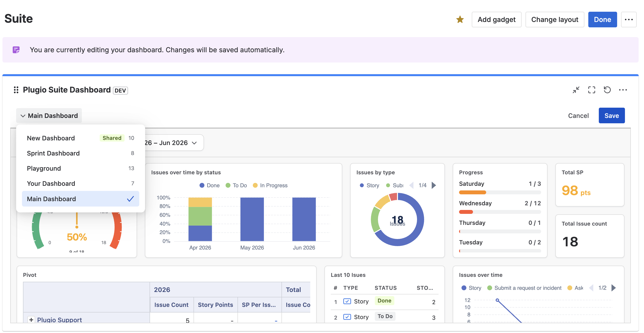Click the Apr 2026 stacked bar
This screenshot has width=644, height=333.
coord(200,219)
